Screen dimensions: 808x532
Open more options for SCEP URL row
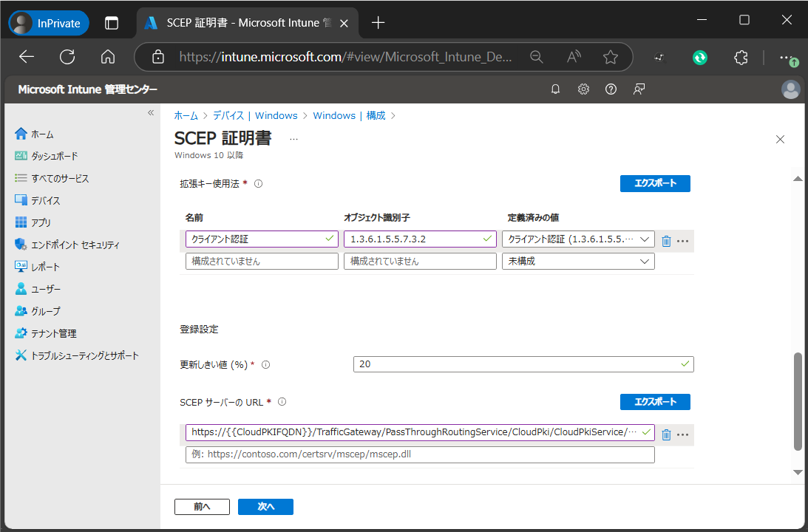683,434
